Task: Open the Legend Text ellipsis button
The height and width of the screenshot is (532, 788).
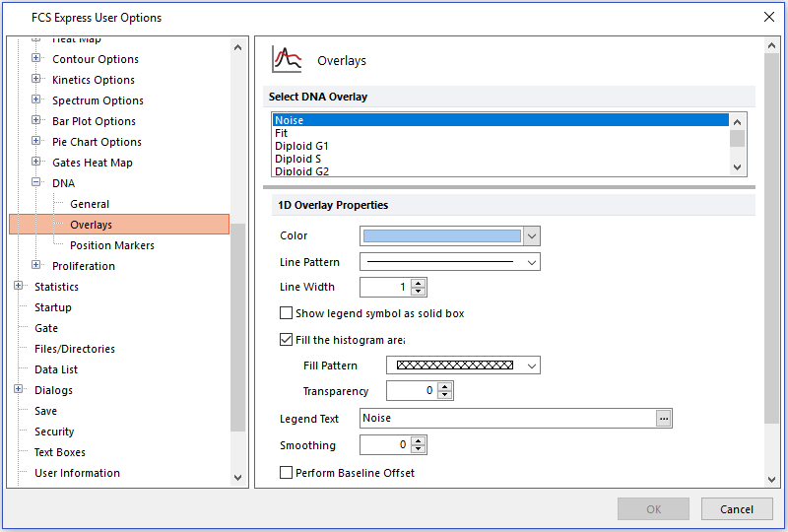Action: pyautogui.click(x=663, y=419)
